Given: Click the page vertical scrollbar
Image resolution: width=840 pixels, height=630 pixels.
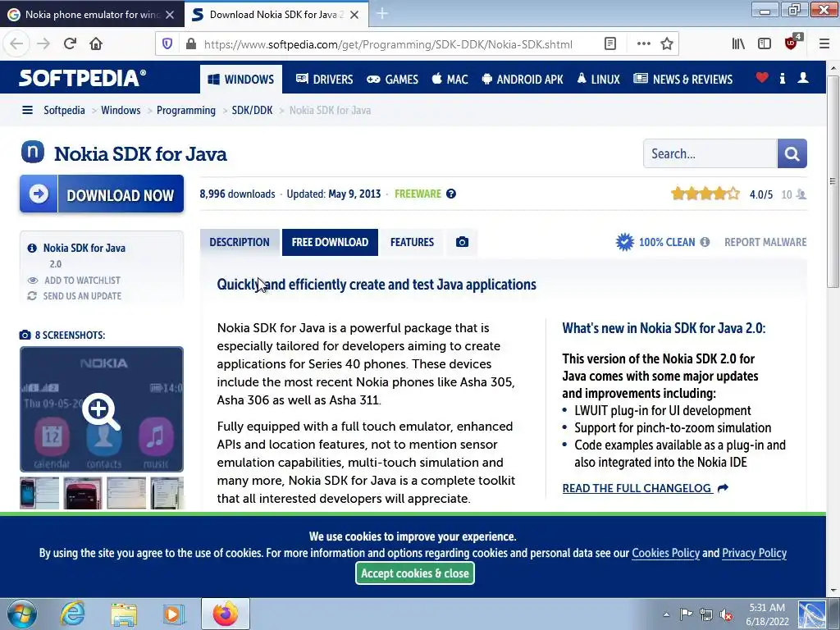Looking at the screenshot, I should [833, 182].
